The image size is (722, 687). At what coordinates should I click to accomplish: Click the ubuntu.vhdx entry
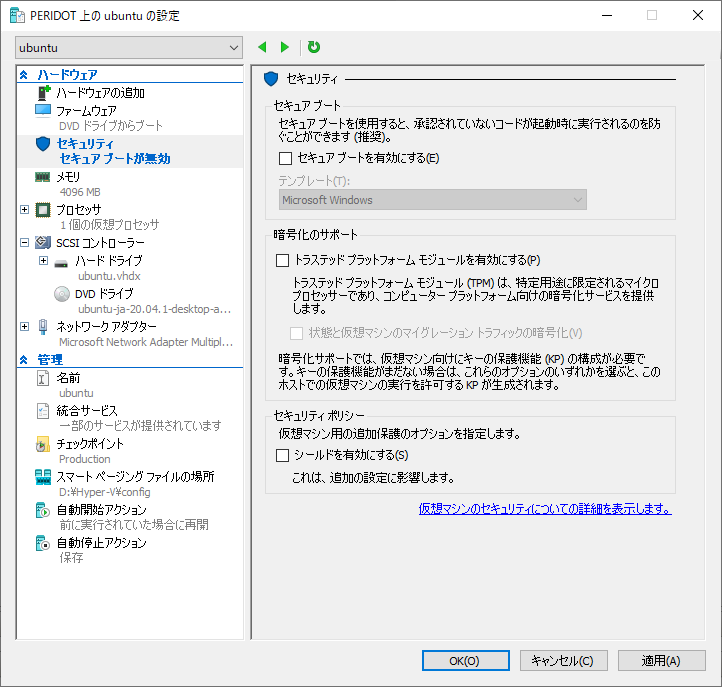coord(109,276)
